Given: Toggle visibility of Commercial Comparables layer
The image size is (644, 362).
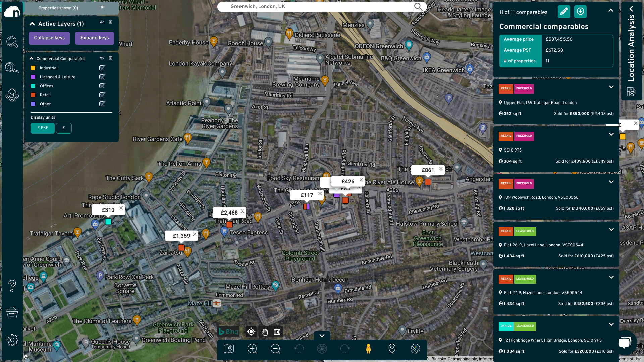Looking at the screenshot, I should tap(102, 58).
